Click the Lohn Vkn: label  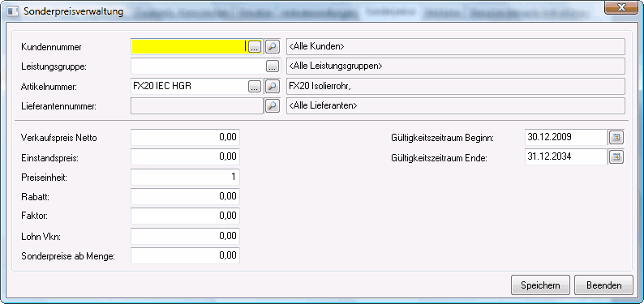click(x=41, y=236)
